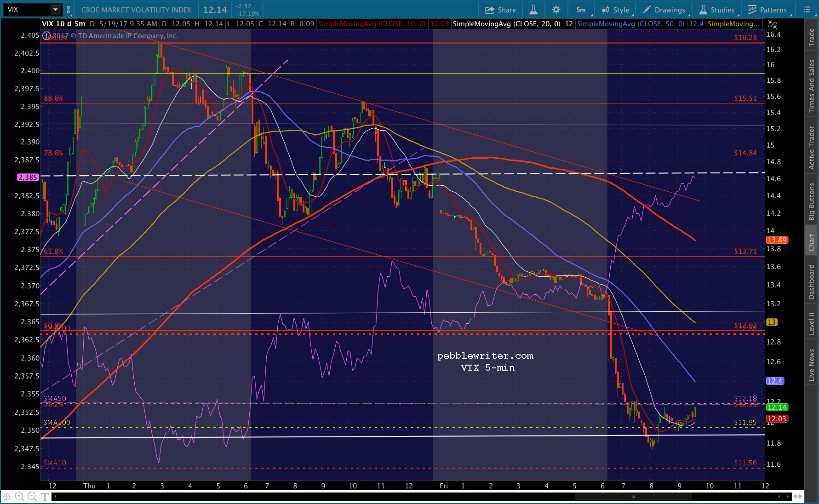Image resolution: width=819 pixels, height=504 pixels.
Task: Open chart settings gear icon
Action: (556, 10)
